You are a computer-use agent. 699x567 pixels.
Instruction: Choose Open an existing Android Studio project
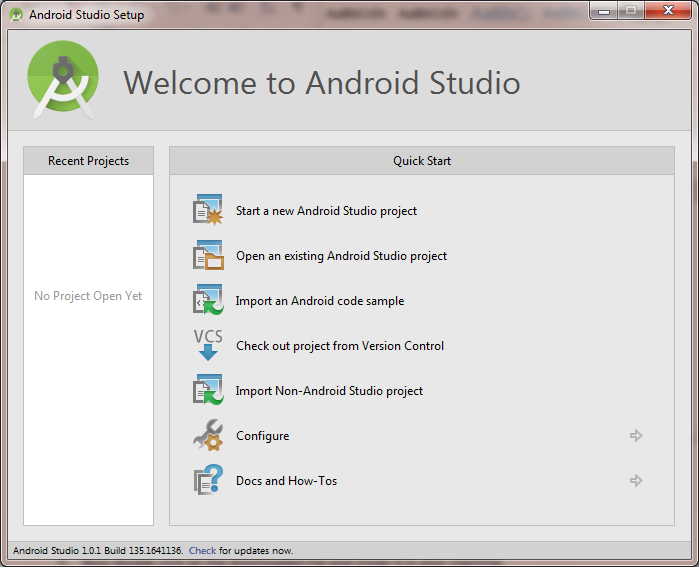click(341, 256)
